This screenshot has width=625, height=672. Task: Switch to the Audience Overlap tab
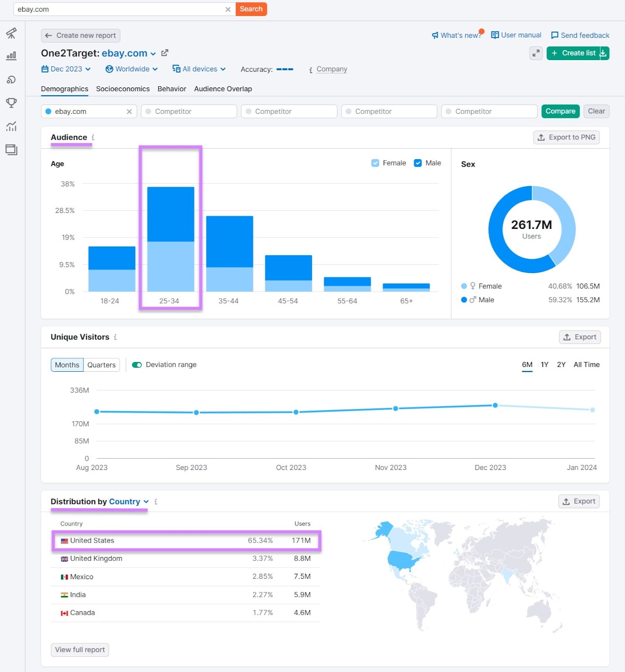tap(223, 89)
